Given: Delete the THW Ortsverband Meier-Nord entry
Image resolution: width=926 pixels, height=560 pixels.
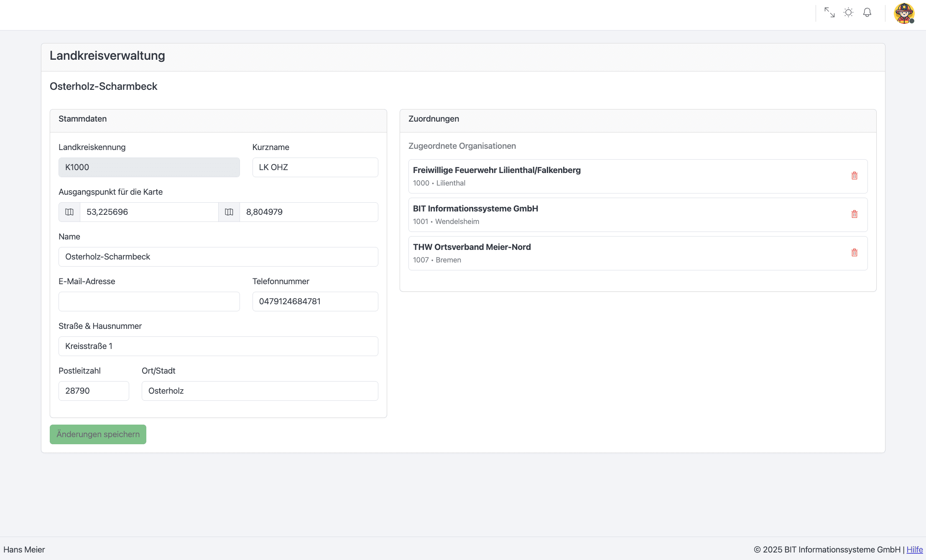Looking at the screenshot, I should click(x=854, y=253).
